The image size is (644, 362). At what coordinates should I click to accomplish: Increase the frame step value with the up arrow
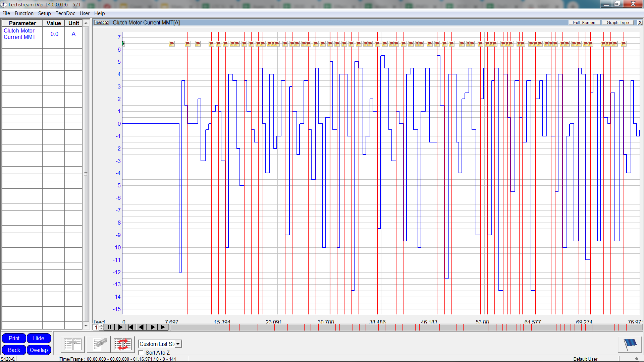pos(102,325)
